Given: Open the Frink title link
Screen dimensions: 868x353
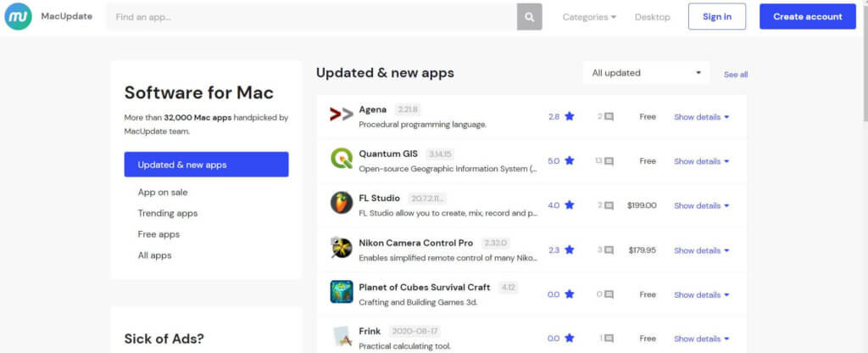Looking at the screenshot, I should [370, 332].
